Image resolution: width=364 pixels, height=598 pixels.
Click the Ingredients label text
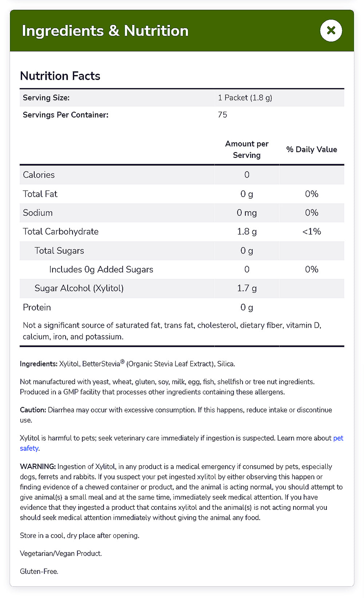tap(39, 364)
